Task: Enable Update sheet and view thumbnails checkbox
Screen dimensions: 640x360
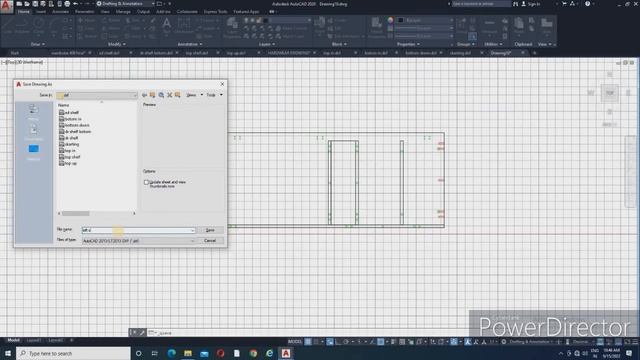Action: pyautogui.click(x=146, y=182)
